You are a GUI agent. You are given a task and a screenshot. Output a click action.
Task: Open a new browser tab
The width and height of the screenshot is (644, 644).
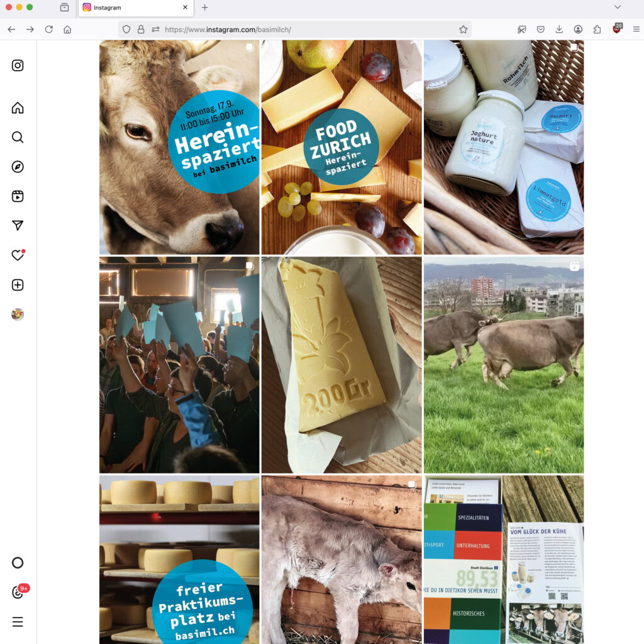(204, 8)
